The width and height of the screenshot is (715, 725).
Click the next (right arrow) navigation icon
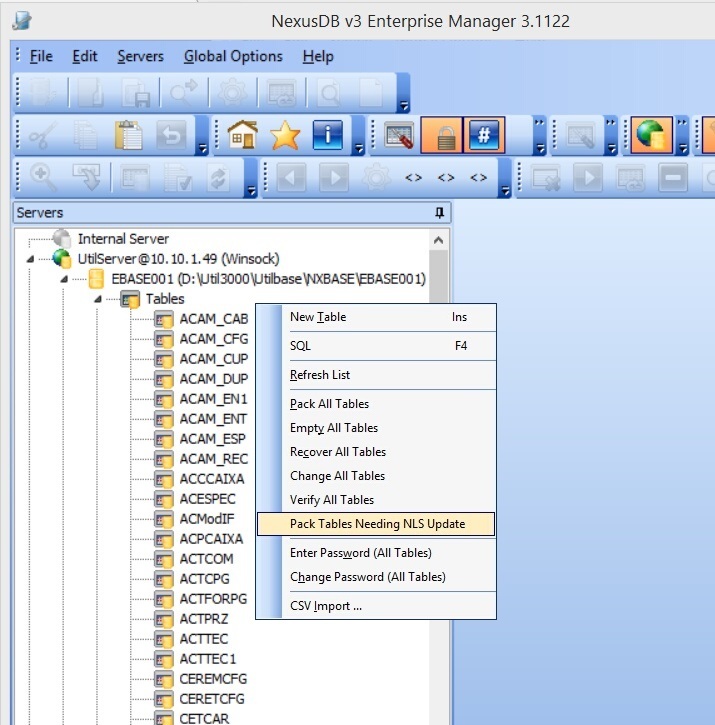333,178
